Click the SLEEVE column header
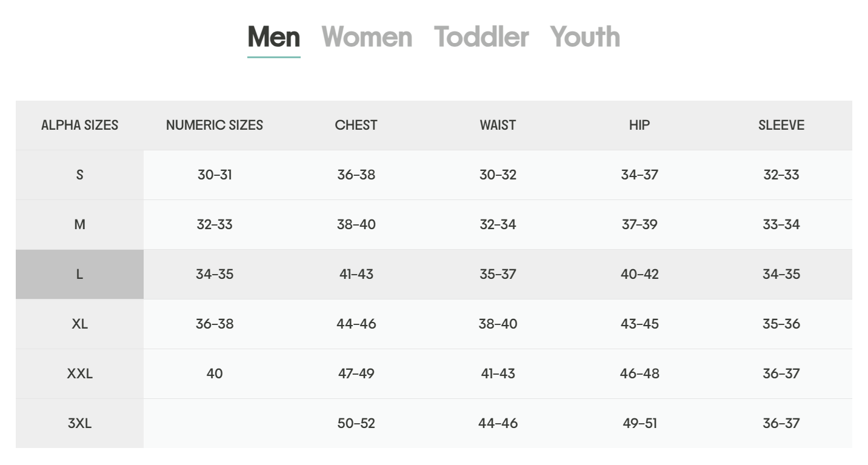Image resolution: width=868 pixels, height=465 pixels. (781, 125)
